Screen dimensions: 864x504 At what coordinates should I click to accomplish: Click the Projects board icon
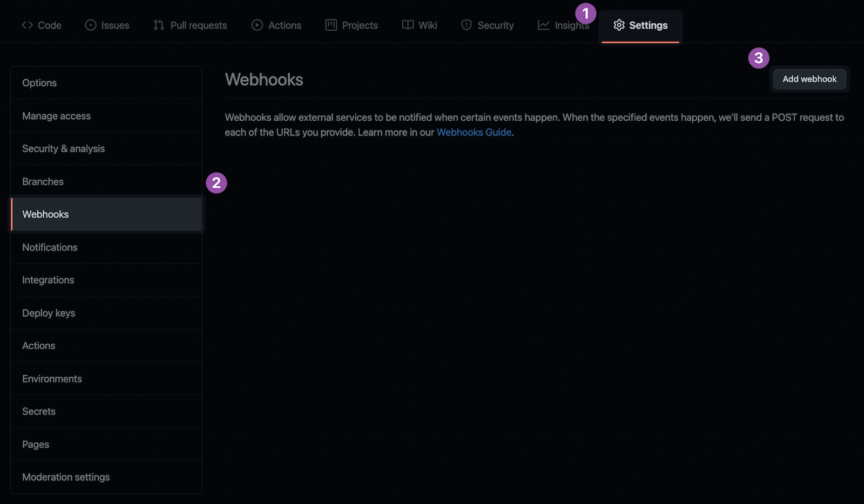click(x=331, y=25)
